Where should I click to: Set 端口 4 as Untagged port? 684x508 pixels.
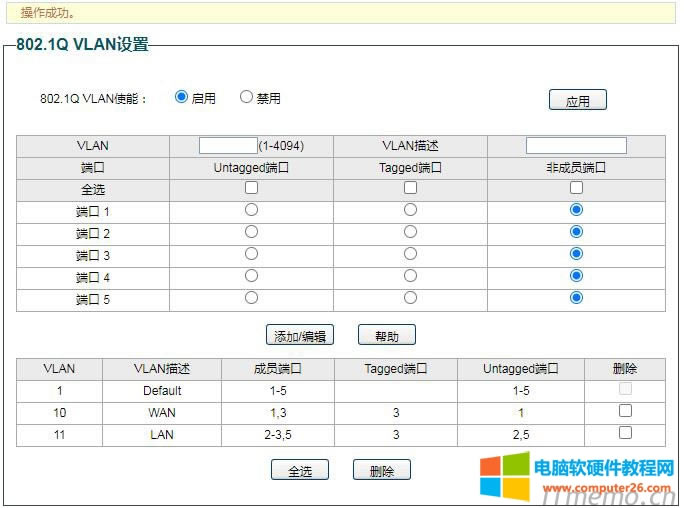tap(251, 276)
